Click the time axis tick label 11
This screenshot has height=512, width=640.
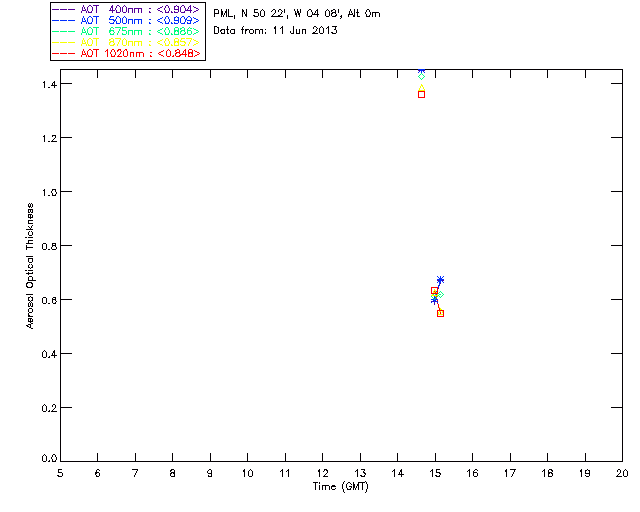tap(285, 473)
